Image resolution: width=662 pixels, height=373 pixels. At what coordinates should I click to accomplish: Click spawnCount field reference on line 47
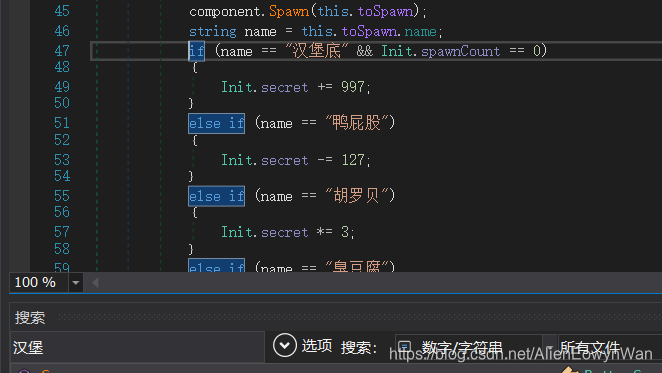pyautogui.click(x=461, y=52)
